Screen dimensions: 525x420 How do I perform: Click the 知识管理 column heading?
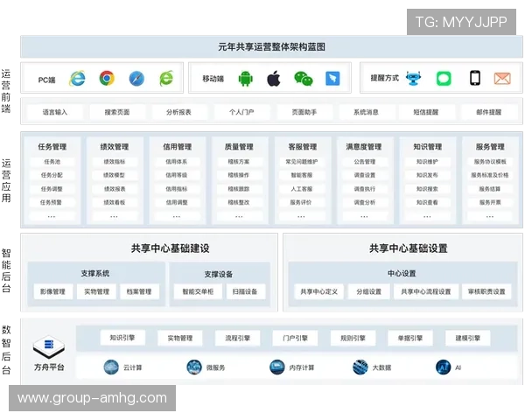coord(428,147)
